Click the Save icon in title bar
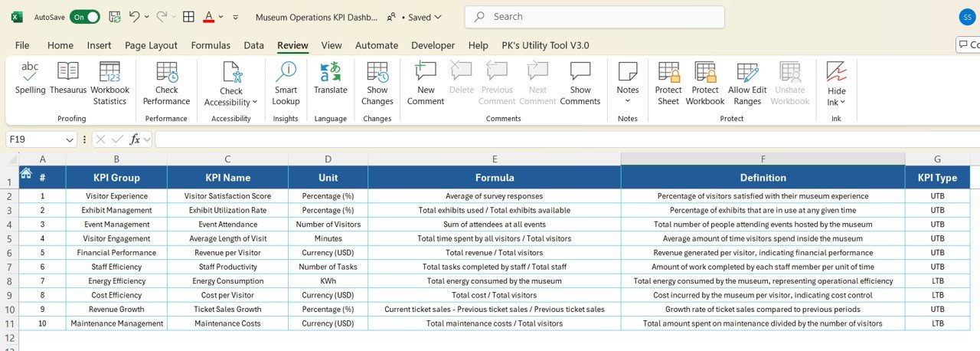The height and width of the screenshot is (351, 980). pos(114,16)
